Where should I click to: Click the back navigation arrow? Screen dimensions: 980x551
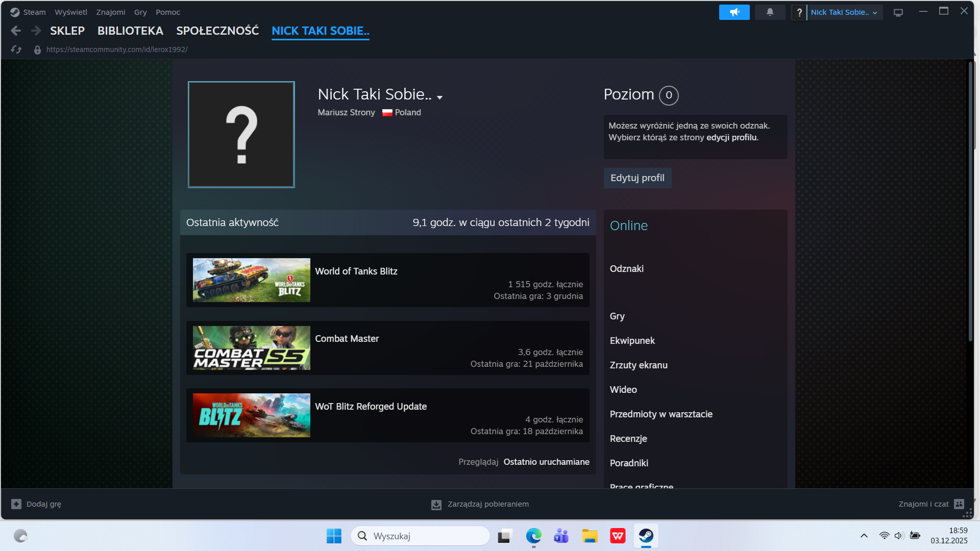(16, 31)
